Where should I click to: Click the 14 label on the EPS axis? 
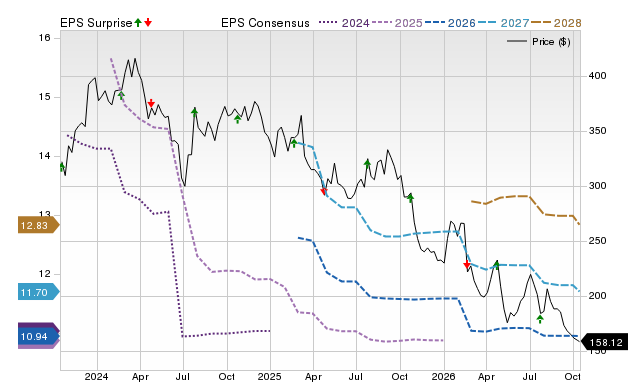(x=44, y=156)
